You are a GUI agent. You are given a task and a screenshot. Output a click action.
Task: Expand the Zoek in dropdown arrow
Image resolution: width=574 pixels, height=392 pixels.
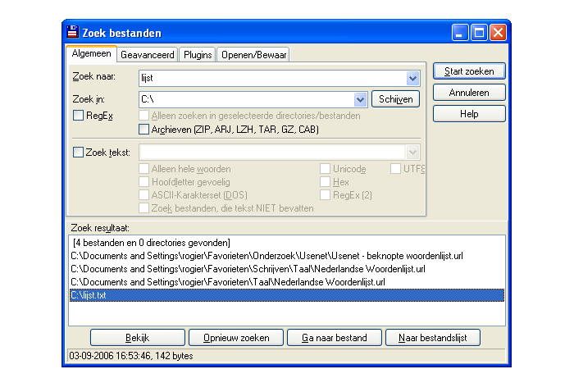[360, 99]
